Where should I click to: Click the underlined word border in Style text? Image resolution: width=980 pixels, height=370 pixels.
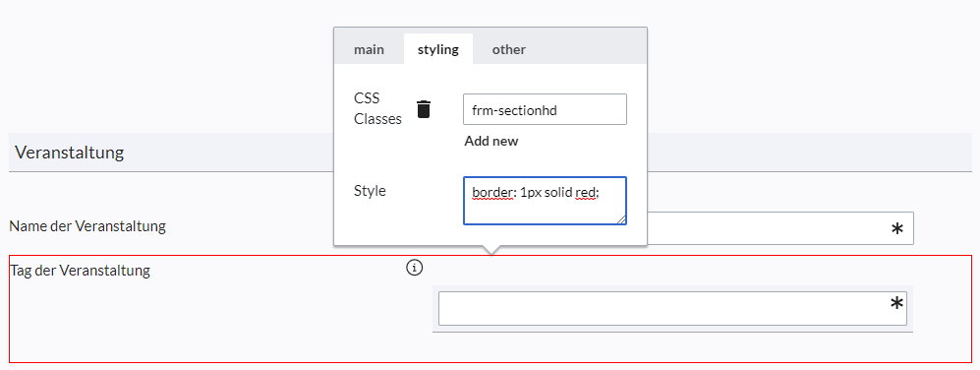point(491,192)
